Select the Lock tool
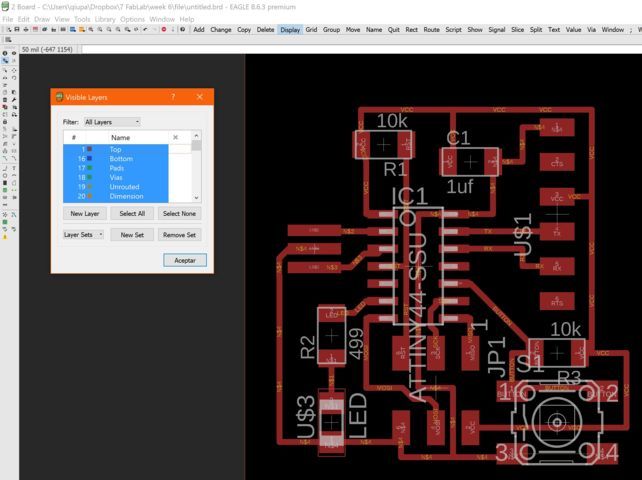The height and width of the screenshot is (480, 642). (x=5, y=122)
